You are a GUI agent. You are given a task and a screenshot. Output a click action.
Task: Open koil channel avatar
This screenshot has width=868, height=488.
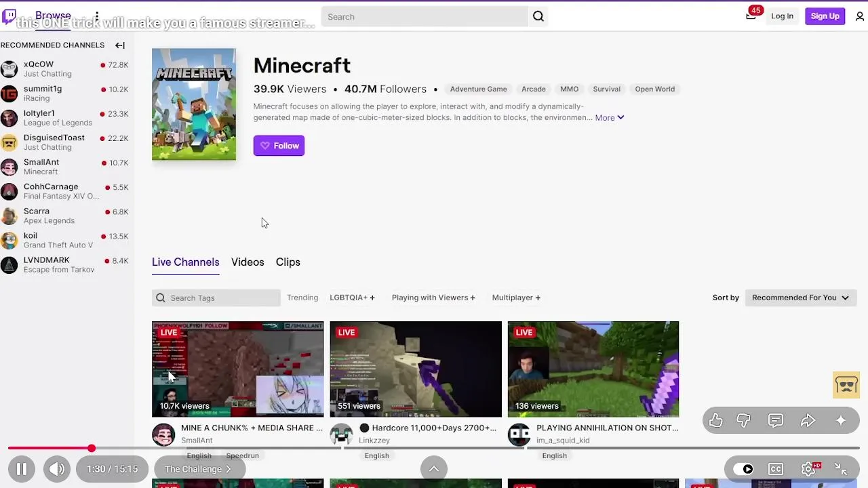[9, 240]
